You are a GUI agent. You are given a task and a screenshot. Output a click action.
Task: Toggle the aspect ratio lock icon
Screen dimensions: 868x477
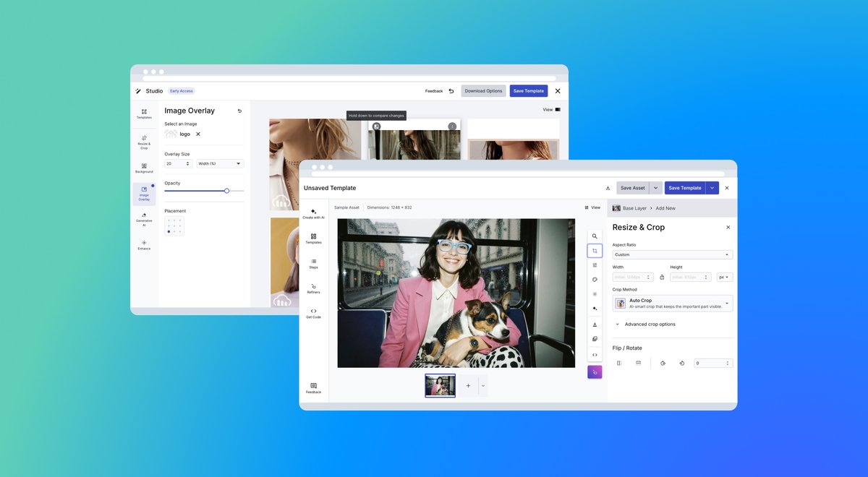[662, 277]
